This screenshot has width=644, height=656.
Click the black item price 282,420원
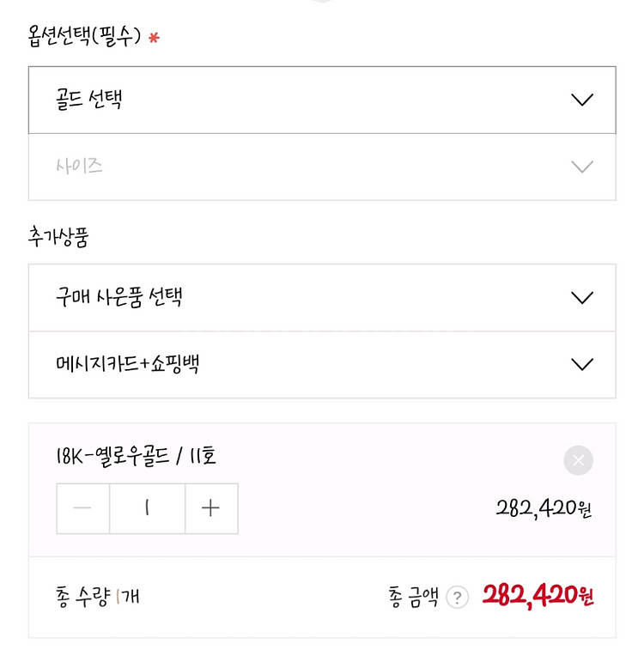click(544, 509)
